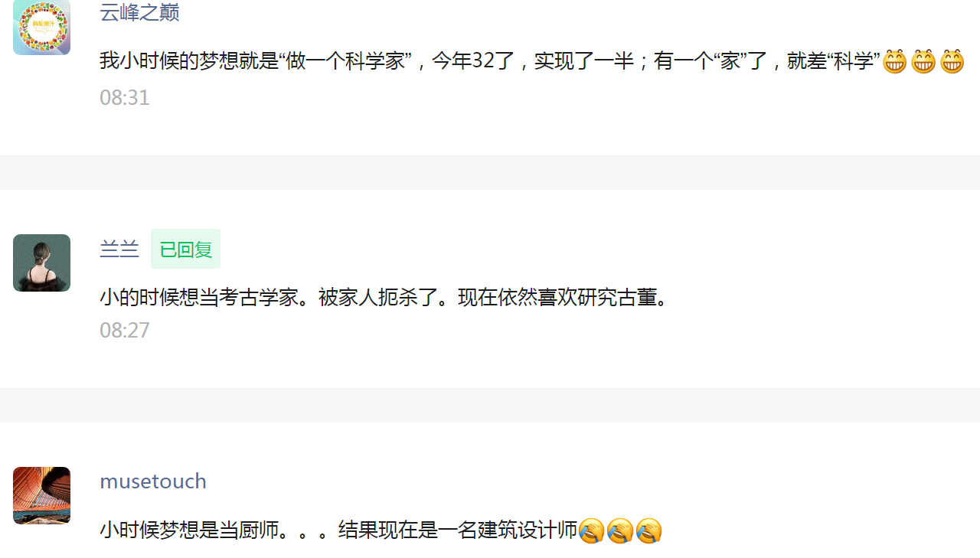Open the 云峰之巅 username link
This screenshot has width=980, height=558.
coord(139,12)
